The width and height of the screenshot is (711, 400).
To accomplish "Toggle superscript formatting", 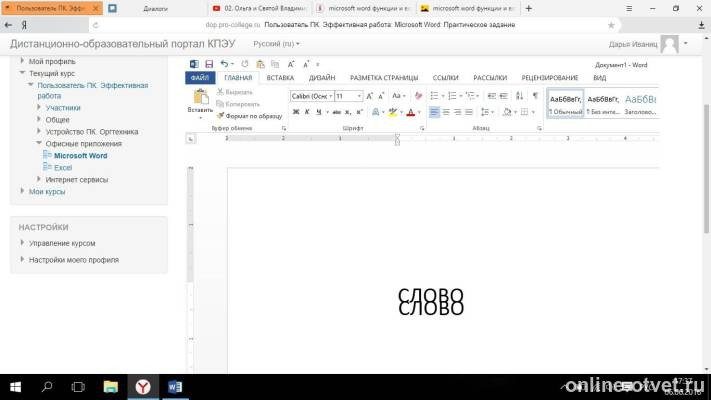I will [359, 112].
